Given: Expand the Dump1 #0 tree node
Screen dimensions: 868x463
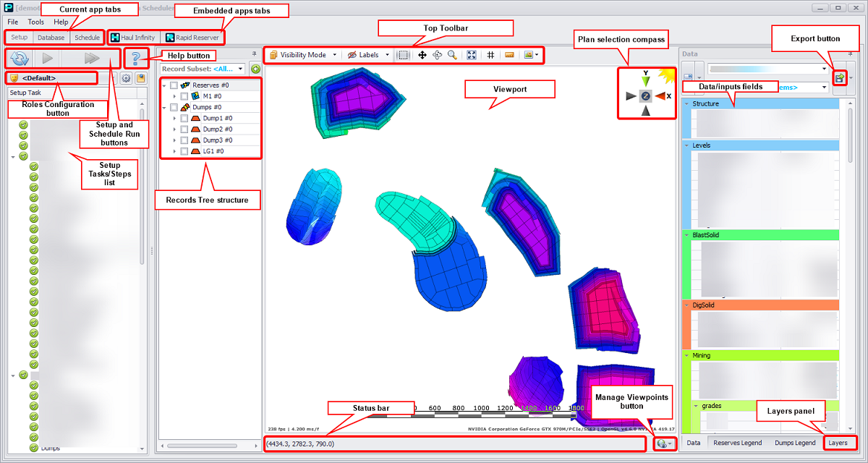Looking at the screenshot, I should [x=174, y=118].
